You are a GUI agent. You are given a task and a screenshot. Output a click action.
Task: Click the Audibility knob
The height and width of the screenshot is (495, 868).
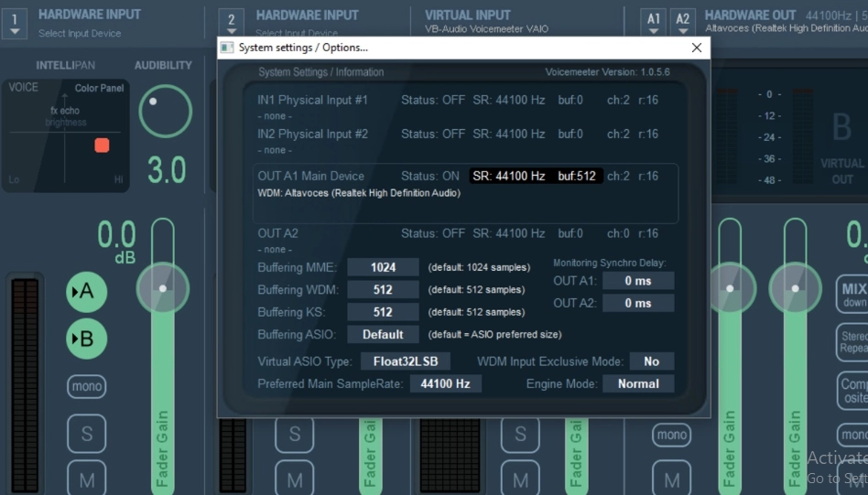coord(165,112)
